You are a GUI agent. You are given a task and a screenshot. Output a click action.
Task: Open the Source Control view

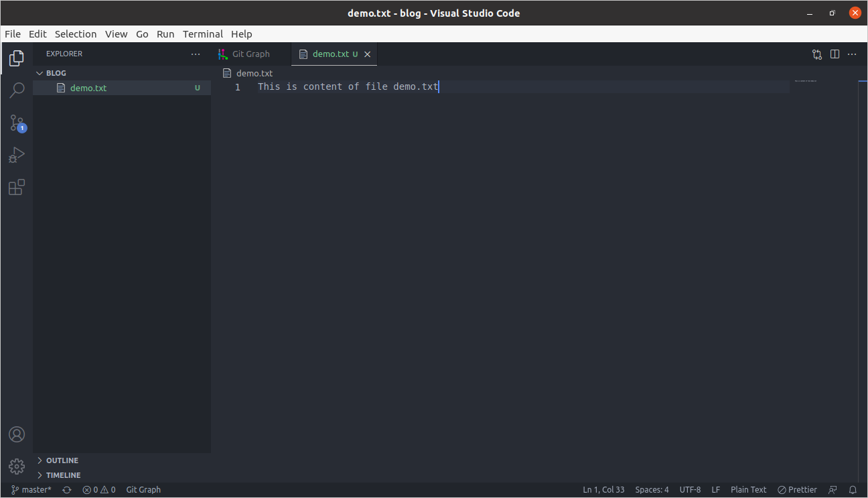[x=17, y=123]
